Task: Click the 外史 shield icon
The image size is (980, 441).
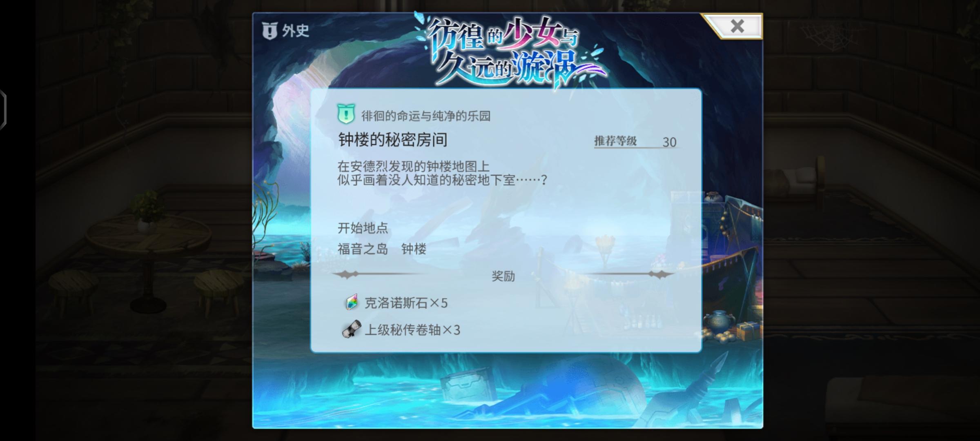Action: pyautogui.click(x=269, y=31)
